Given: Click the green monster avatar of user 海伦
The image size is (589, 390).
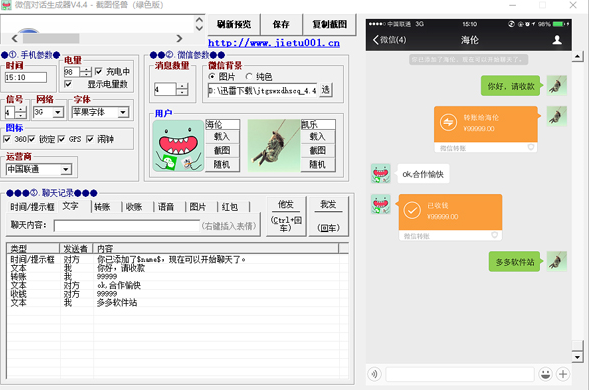Looking at the screenshot, I should click(x=178, y=146).
